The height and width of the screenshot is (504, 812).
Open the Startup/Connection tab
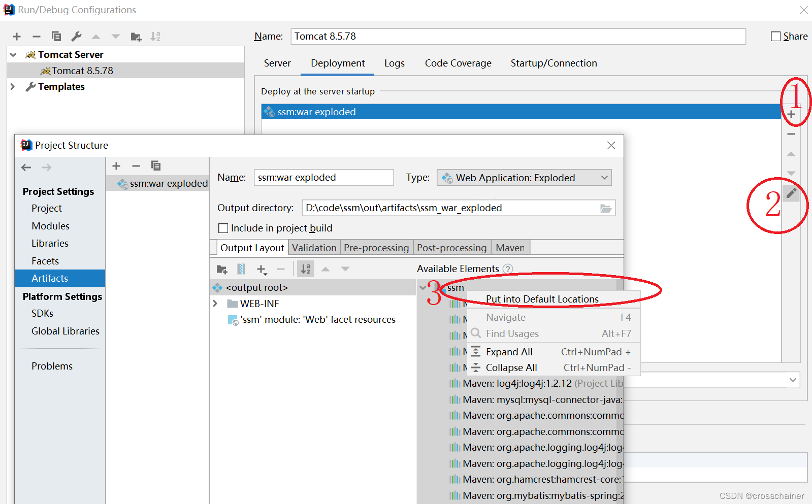[554, 63]
